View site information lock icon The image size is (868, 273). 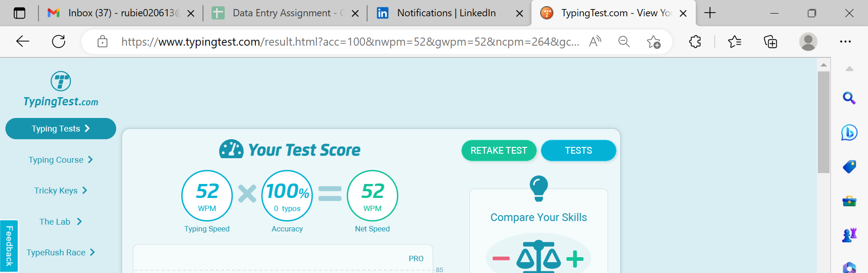click(x=103, y=42)
